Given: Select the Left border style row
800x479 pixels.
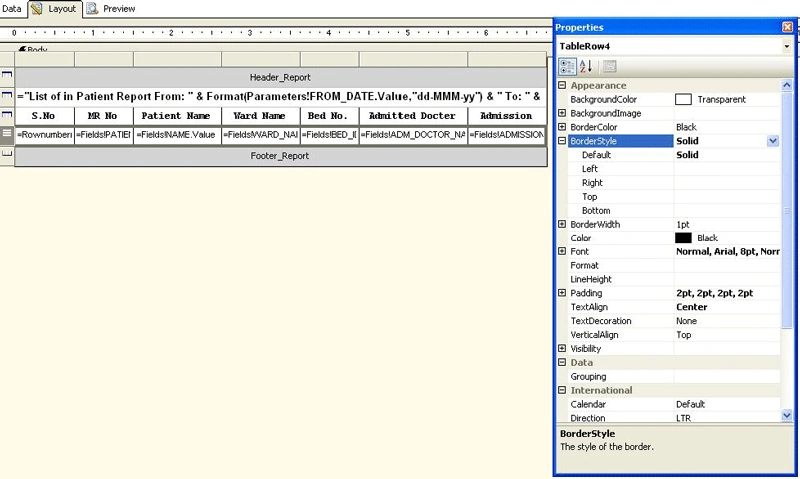Looking at the screenshot, I should click(x=673, y=169).
